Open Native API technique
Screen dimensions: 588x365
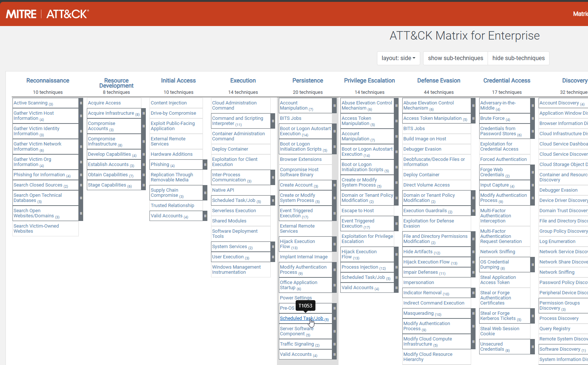pyautogui.click(x=223, y=190)
